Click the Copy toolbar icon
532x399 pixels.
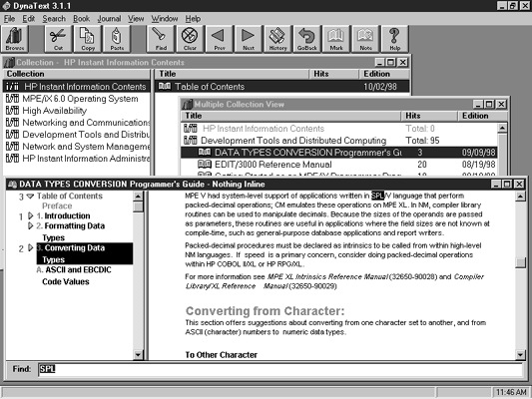click(88, 39)
